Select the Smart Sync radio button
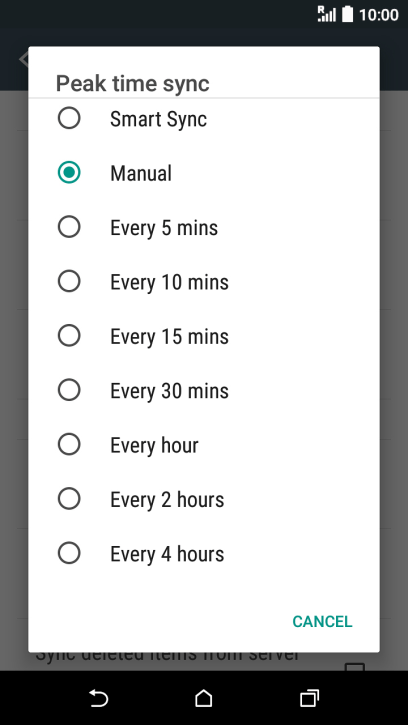 pos(69,118)
